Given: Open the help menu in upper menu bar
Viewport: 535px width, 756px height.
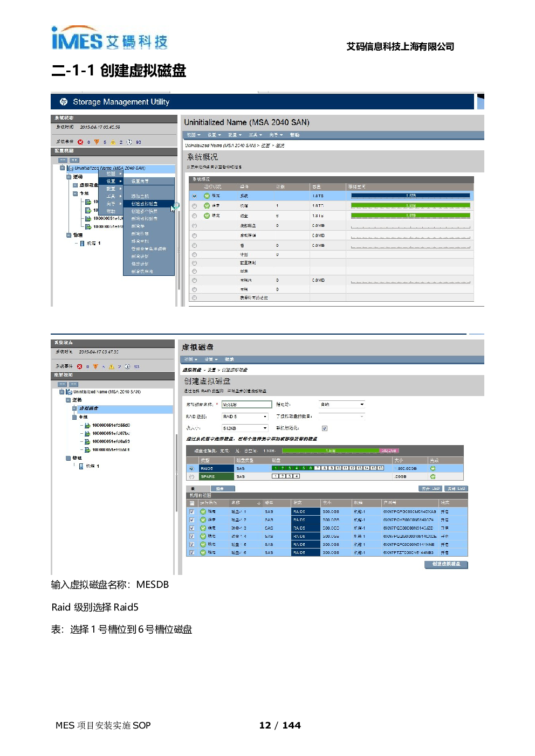Looking at the screenshot, I should point(294,135).
